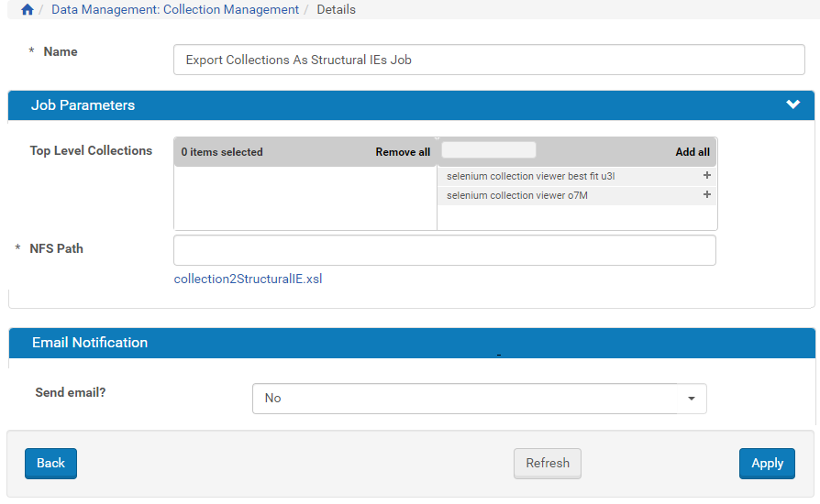Viewport: 820px width, 504px height.
Task: Open Data Management: Collection Management breadcrumb
Action: (174, 10)
